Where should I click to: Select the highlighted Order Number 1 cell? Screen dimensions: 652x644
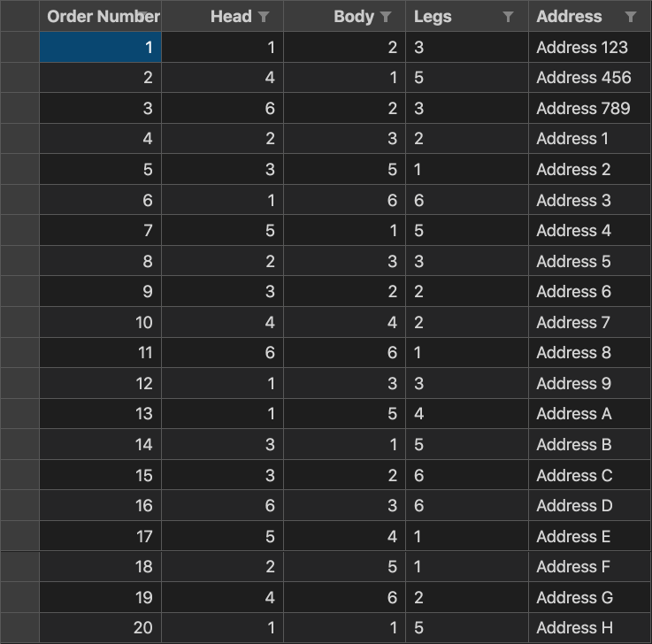coord(101,47)
